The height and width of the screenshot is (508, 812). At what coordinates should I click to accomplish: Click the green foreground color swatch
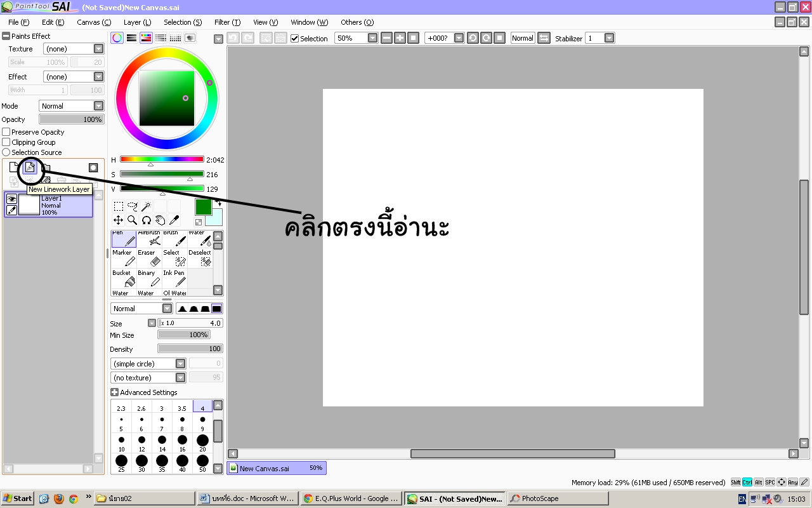[203, 207]
